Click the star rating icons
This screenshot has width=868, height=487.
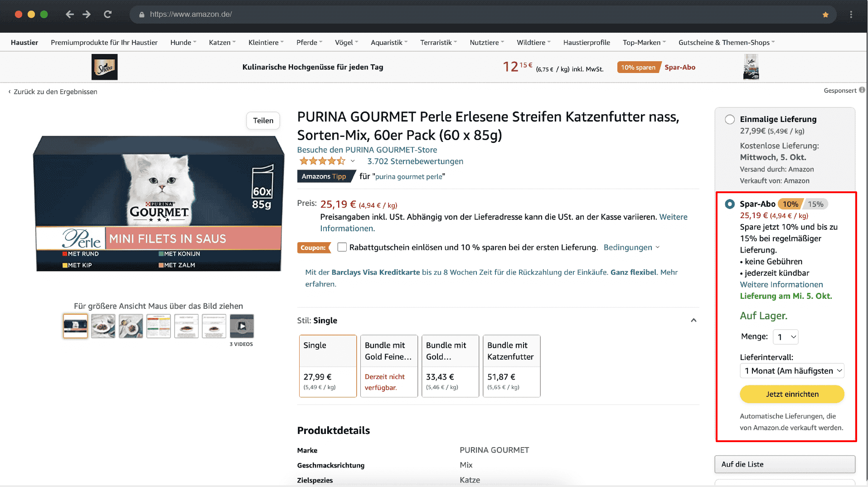click(x=322, y=161)
